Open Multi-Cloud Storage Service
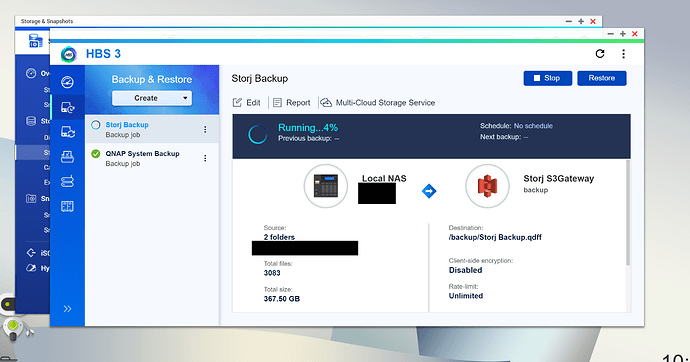Viewport: 690px width, 362px height. [378, 102]
